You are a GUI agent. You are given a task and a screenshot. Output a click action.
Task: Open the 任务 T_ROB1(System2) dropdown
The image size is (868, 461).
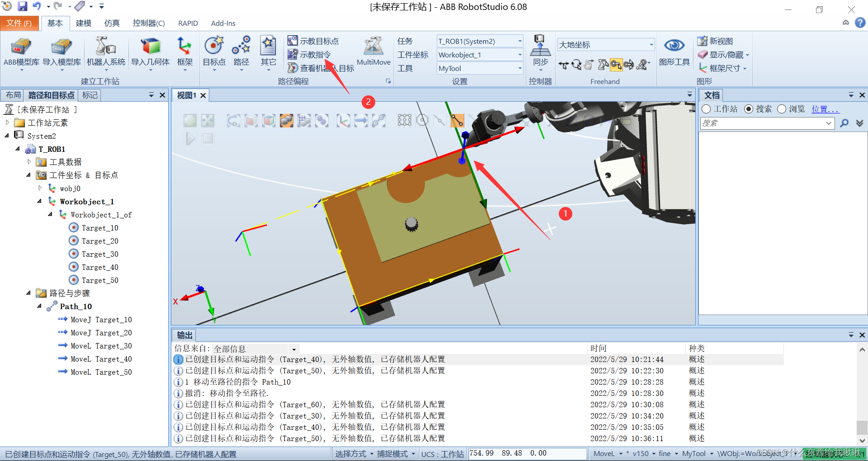point(520,41)
